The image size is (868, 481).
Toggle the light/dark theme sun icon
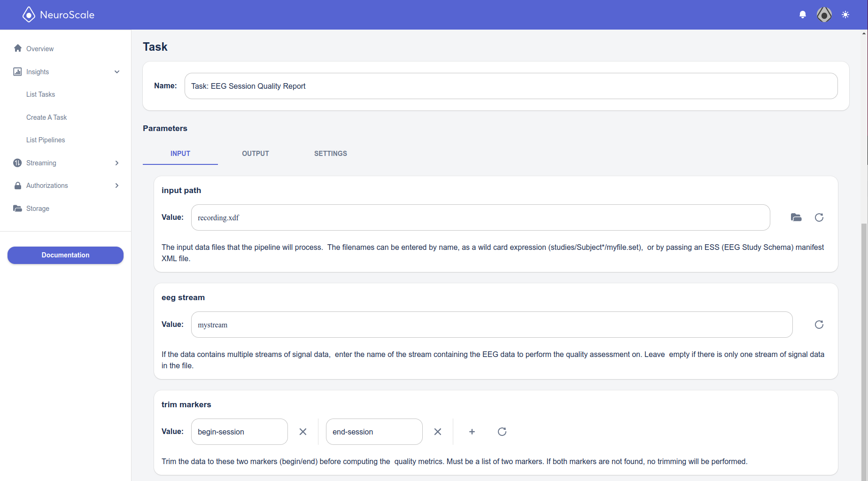[845, 15]
